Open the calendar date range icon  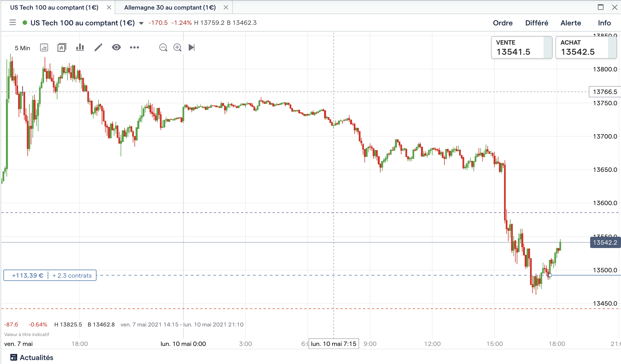pos(44,47)
